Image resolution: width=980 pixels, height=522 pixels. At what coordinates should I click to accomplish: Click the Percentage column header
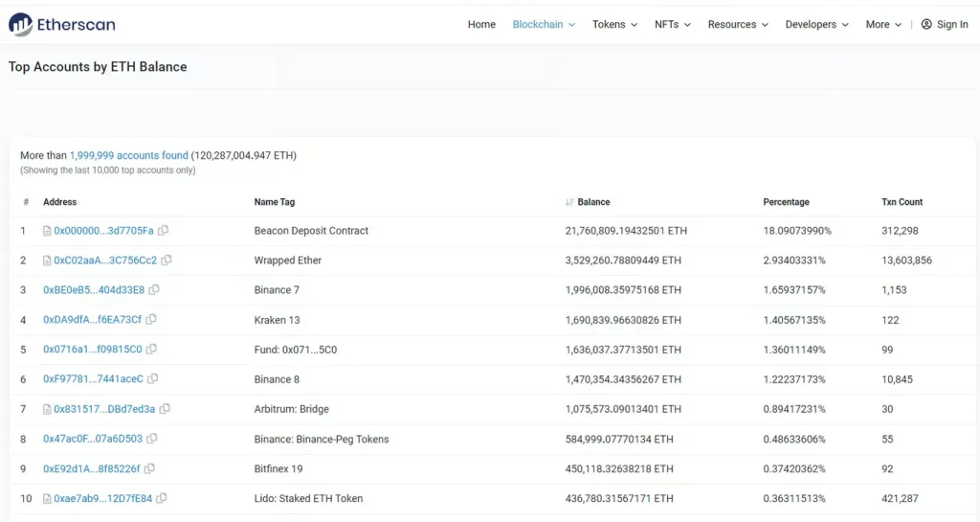tap(787, 202)
